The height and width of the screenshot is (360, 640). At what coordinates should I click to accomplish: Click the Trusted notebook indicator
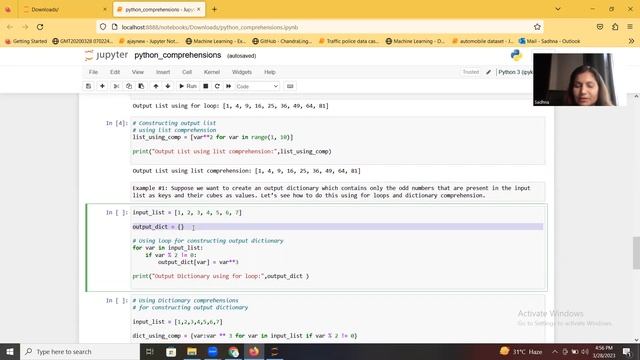(x=471, y=72)
